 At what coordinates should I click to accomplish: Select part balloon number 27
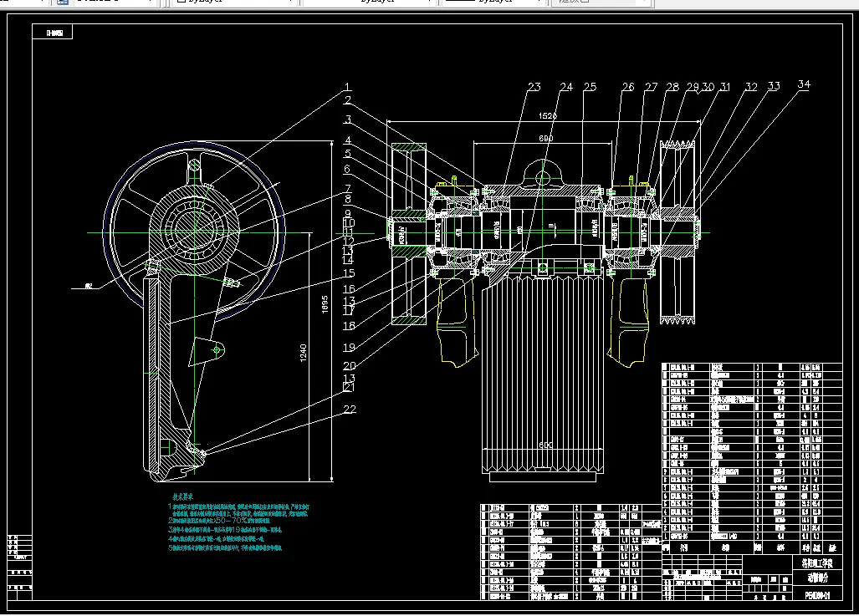651,87
